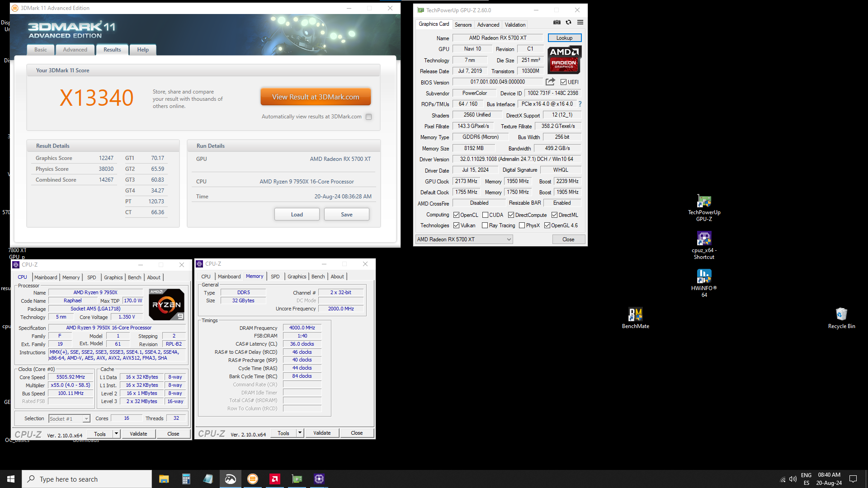The image size is (868, 488).
Task: Open File Explorer from the taskbar
Action: coord(164,479)
